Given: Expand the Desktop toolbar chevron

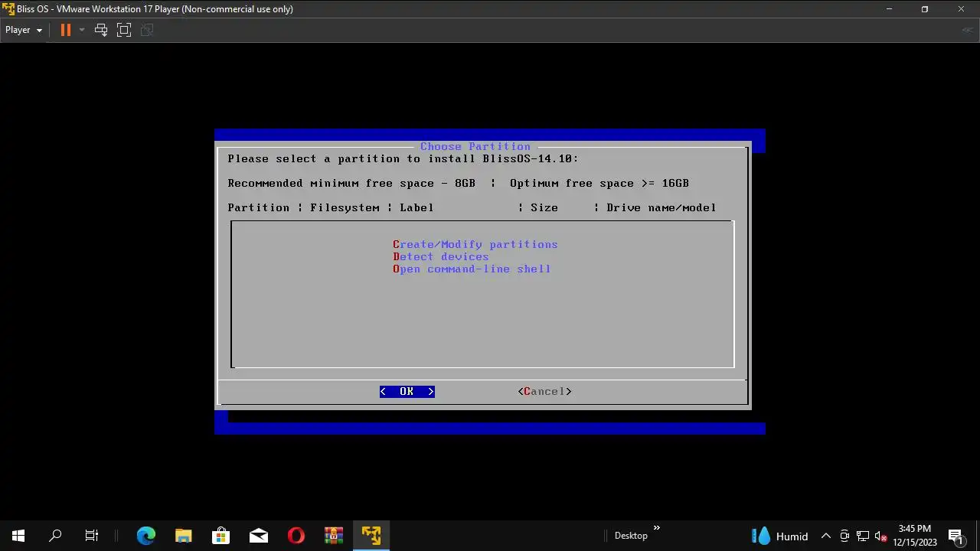Looking at the screenshot, I should pos(656,528).
